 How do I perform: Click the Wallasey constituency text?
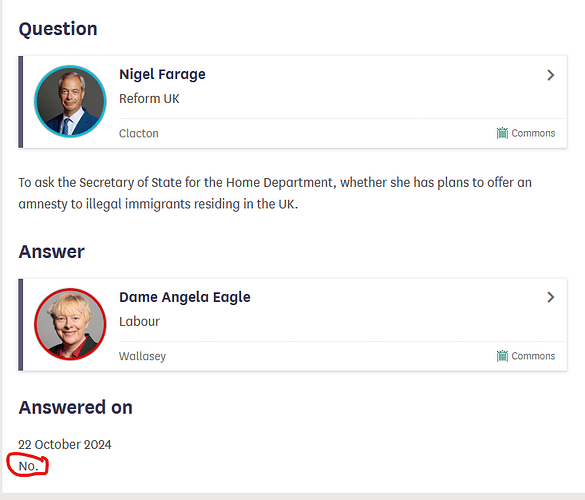point(143,356)
